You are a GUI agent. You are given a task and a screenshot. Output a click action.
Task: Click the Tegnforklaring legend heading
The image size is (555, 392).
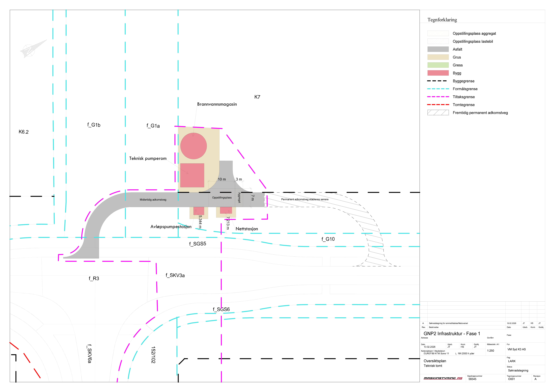442,20
